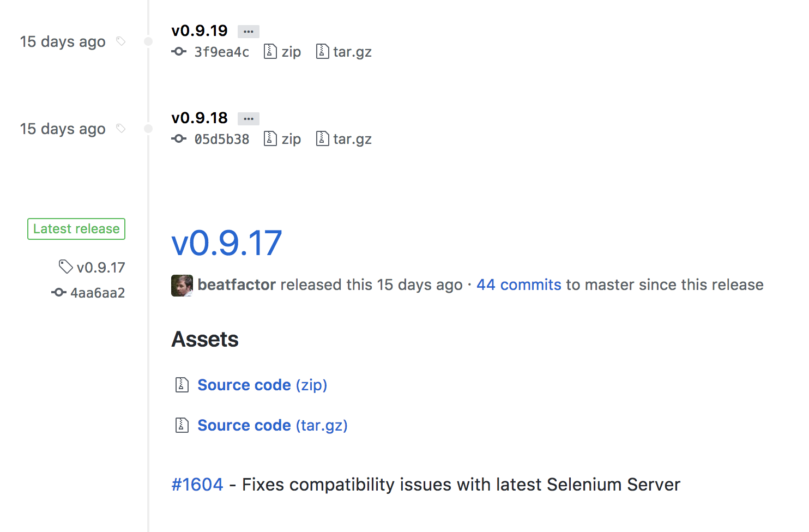Click the Latest release badge
The height and width of the screenshot is (532, 809).
click(x=76, y=229)
